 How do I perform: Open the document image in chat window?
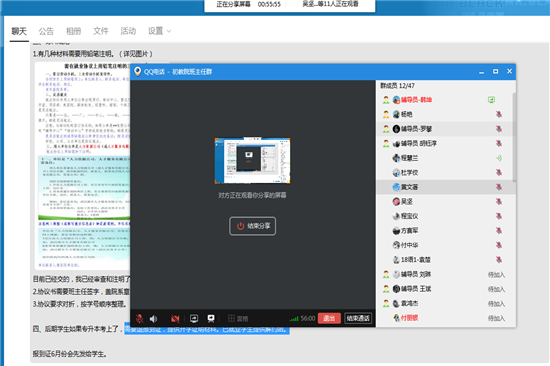[82, 166]
